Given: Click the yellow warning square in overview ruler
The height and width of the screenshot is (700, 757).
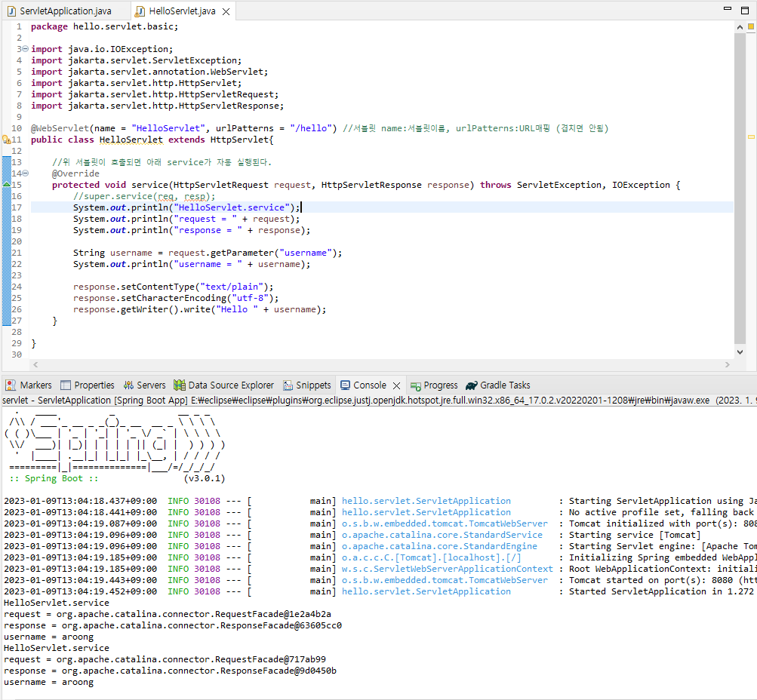Looking at the screenshot, I should 751,26.
